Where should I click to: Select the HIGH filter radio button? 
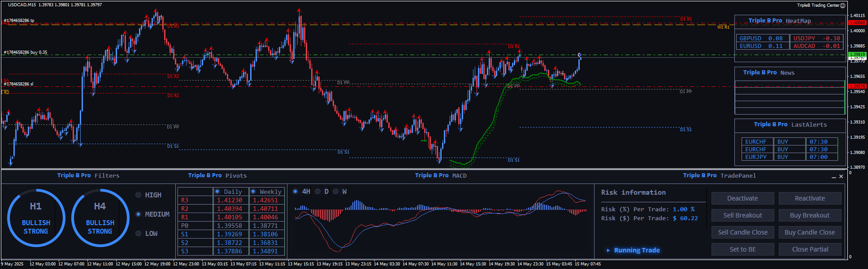click(x=138, y=195)
